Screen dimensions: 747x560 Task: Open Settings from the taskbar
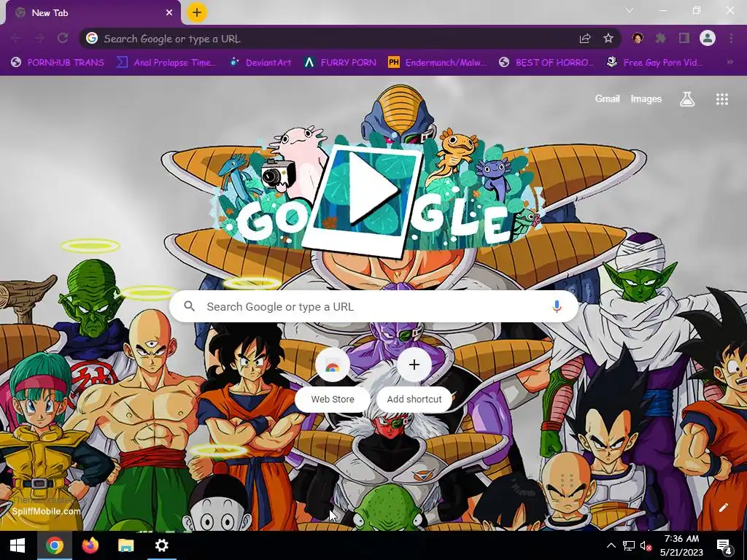(161, 545)
